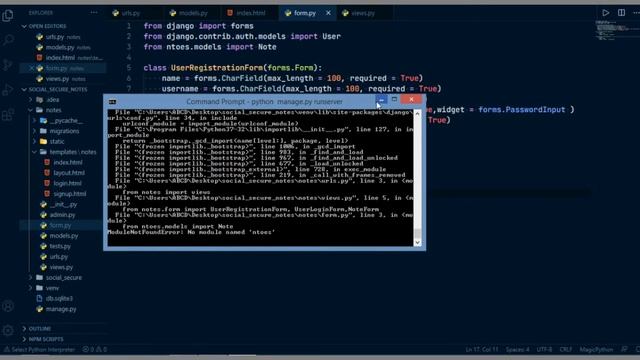
Task: Open the Manage gear menu
Action: (8, 330)
